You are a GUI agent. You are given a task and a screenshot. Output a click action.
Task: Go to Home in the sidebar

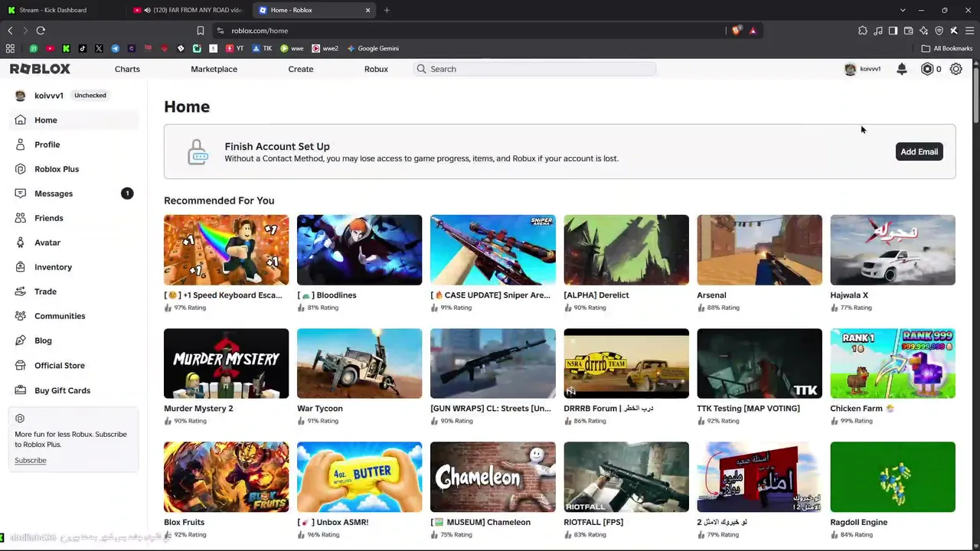coord(73,120)
